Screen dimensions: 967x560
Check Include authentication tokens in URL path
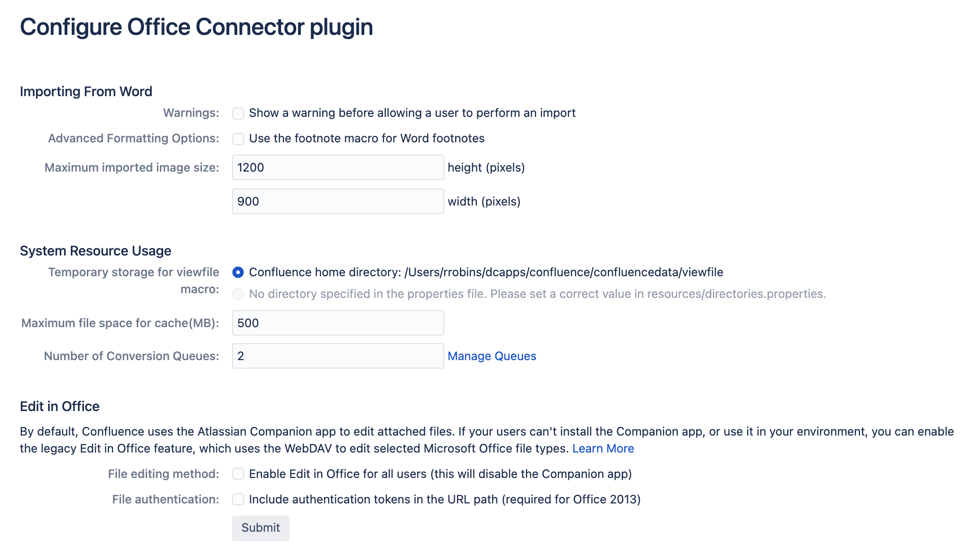tap(238, 500)
